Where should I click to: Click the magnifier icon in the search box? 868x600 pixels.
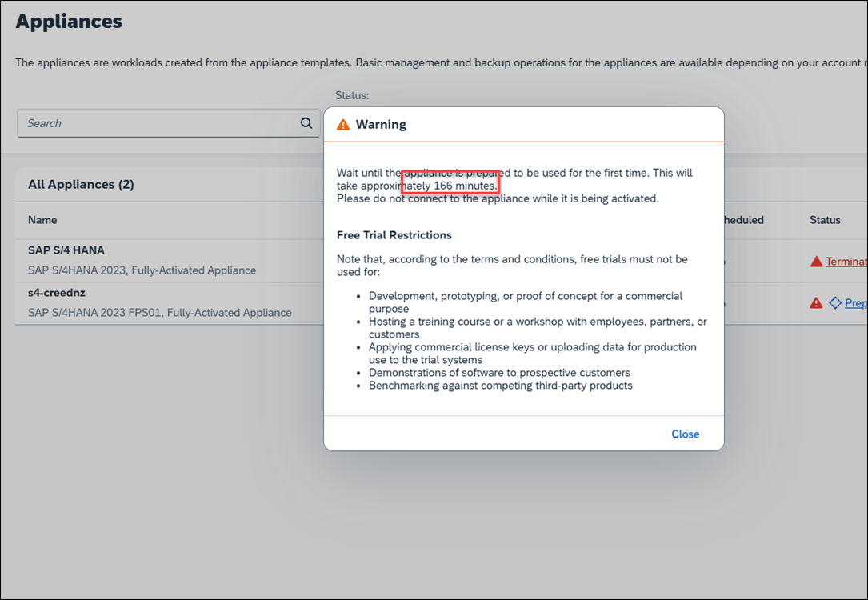(306, 123)
